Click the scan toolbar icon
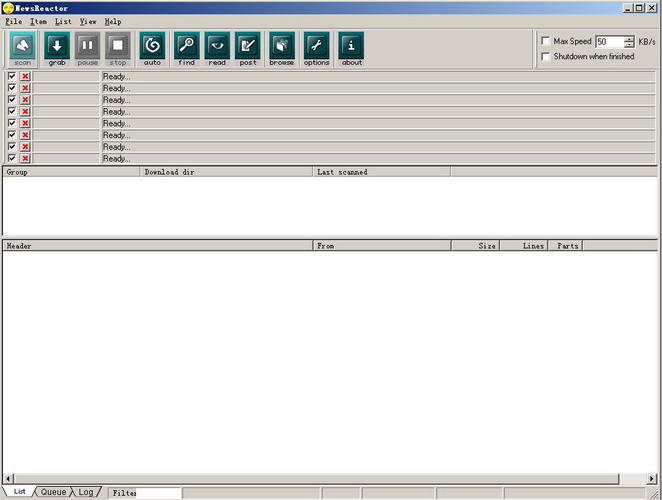The image size is (662, 500). (22, 49)
